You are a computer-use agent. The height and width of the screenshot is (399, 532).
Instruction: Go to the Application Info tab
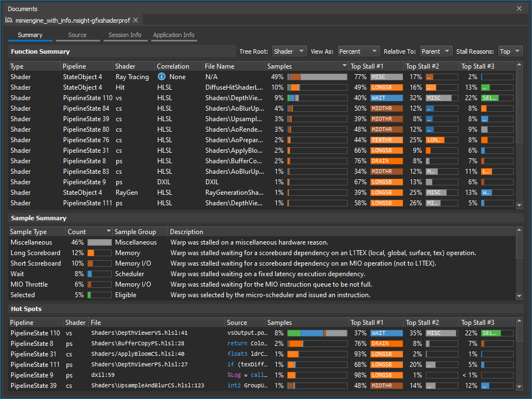[174, 35]
